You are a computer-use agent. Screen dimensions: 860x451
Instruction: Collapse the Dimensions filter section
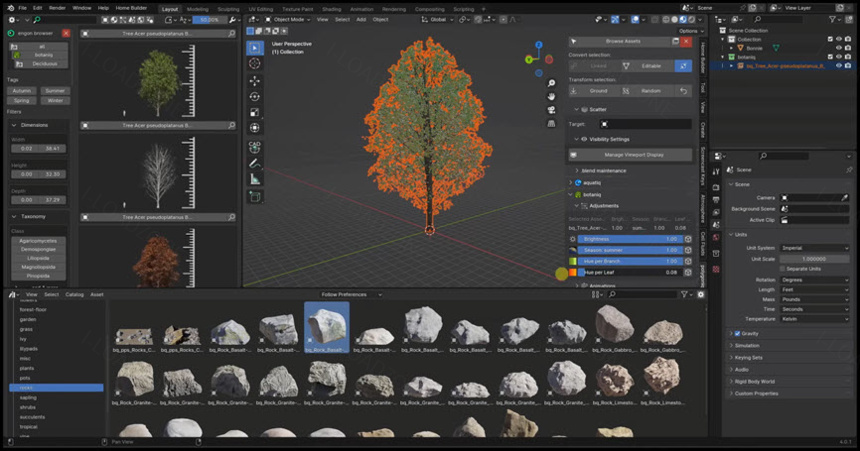14,126
